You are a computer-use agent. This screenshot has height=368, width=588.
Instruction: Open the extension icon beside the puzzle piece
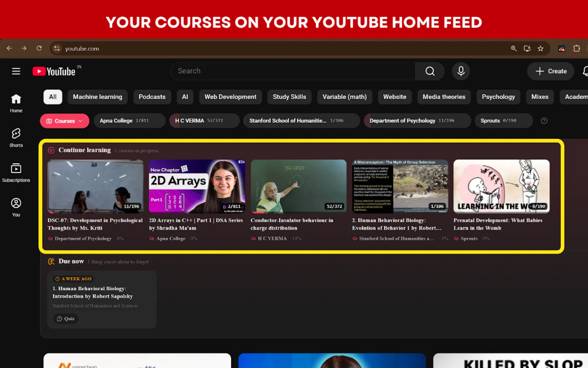click(x=562, y=48)
